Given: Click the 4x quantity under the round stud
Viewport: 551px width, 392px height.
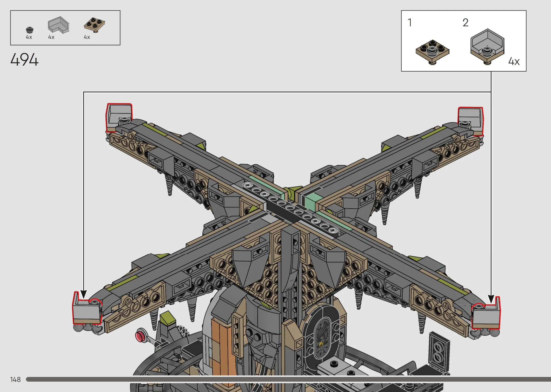Looking at the screenshot, I should (29, 37).
